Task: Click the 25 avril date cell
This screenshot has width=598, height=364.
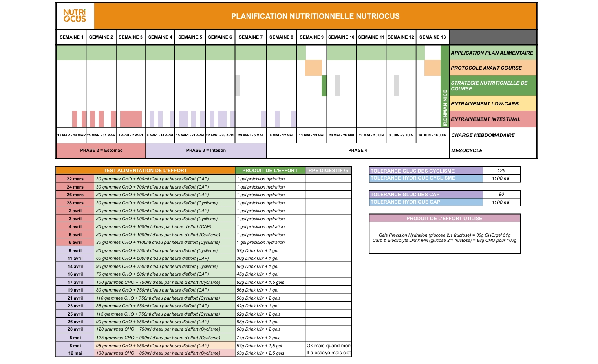Action: click(x=75, y=314)
